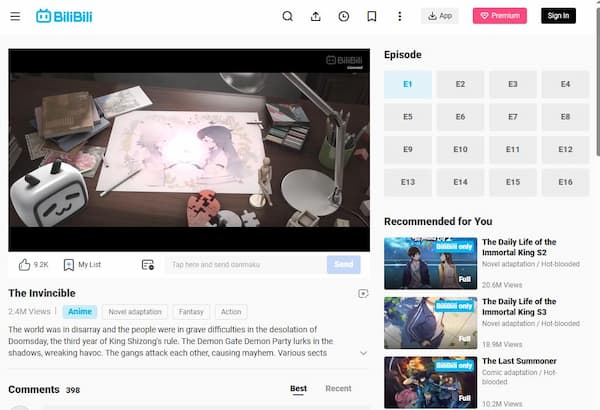Click the 20.6M Views text
The width and height of the screenshot is (600, 410).
502,285
